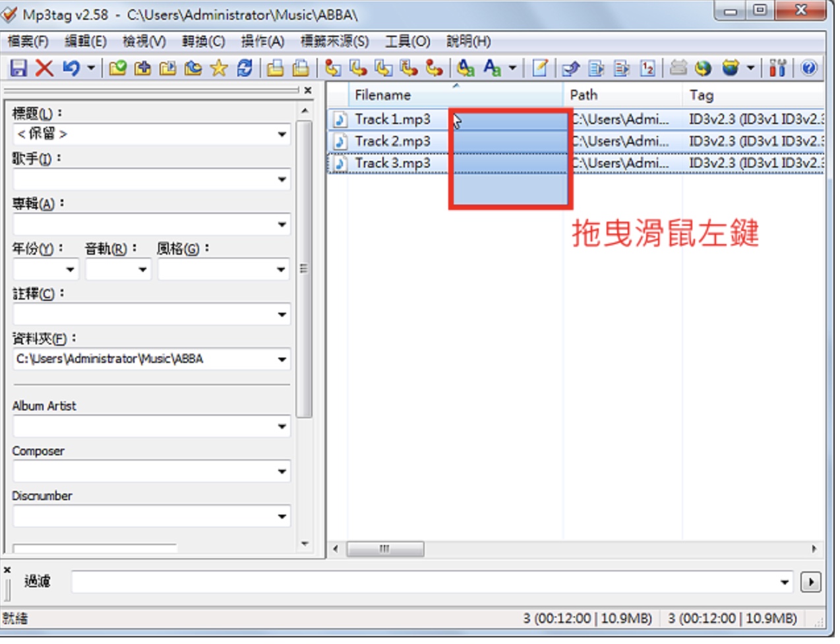This screenshot has height=644, width=840.
Task: Open the 檔案(F) menu
Action: 28,42
